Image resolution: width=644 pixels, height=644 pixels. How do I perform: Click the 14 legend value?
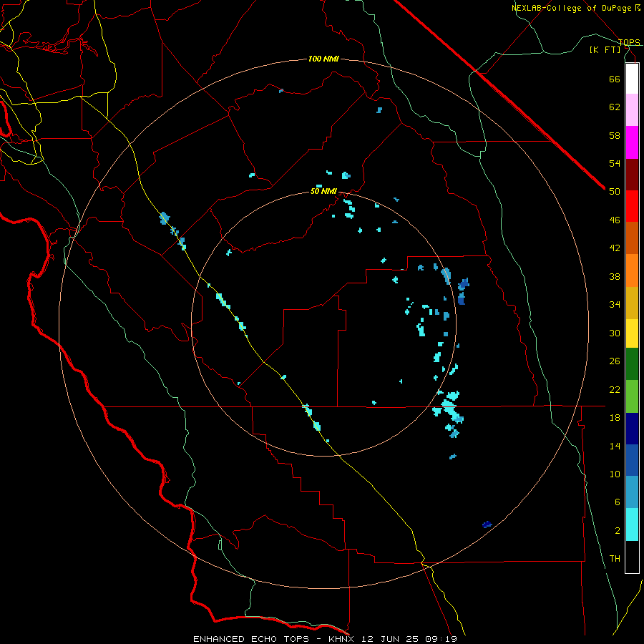(615, 446)
